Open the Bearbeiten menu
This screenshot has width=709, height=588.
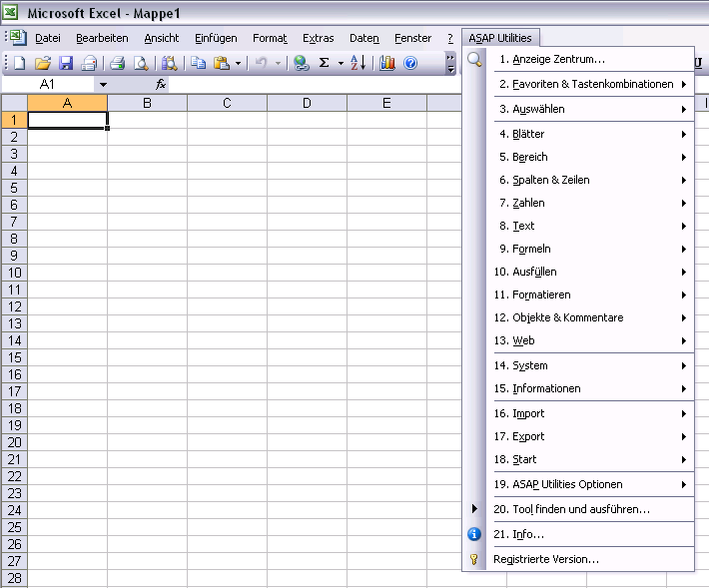102,38
